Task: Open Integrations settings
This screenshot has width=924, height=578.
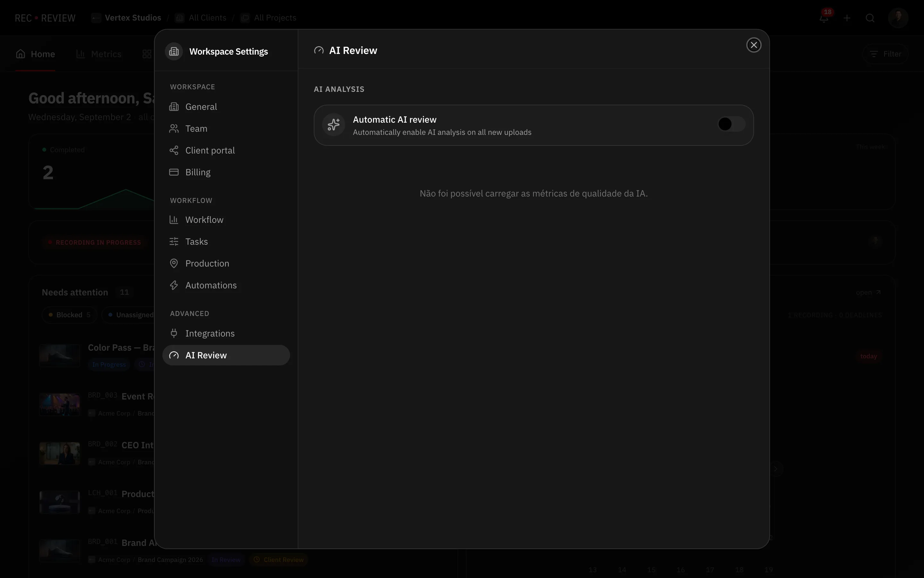Action: point(226,333)
